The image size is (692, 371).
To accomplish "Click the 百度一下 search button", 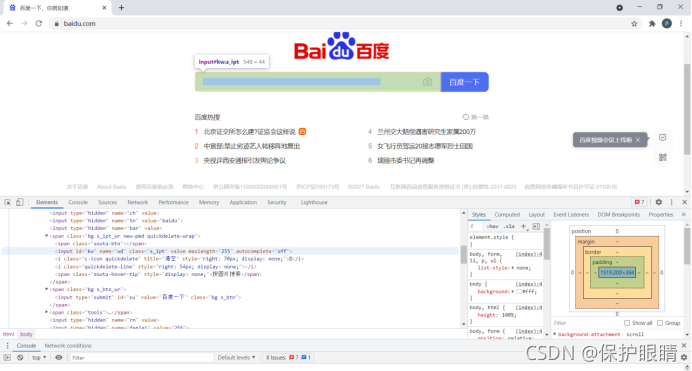I will [464, 82].
